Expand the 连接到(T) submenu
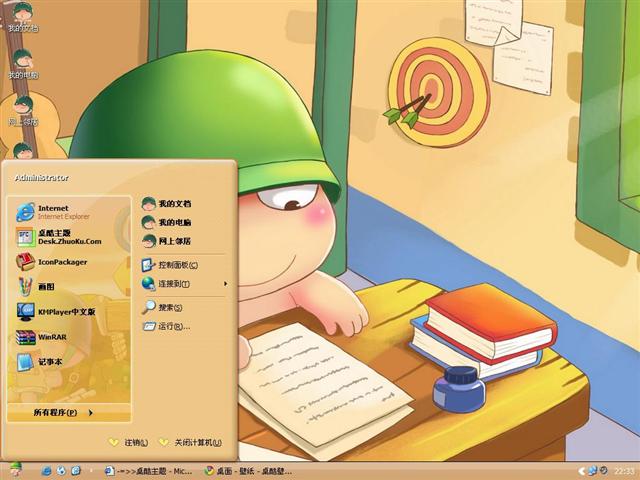Viewport: 640px width, 480px height. coord(184,284)
